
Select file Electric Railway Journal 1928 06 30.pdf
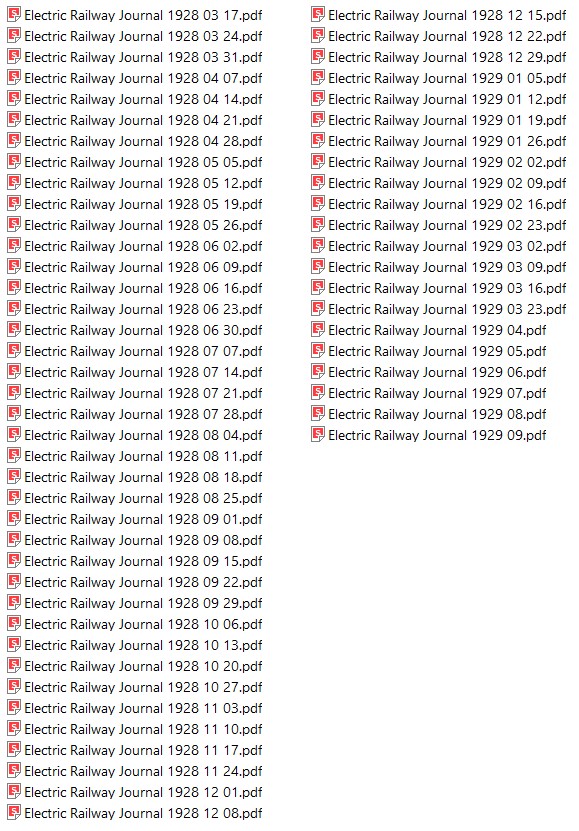135,330
